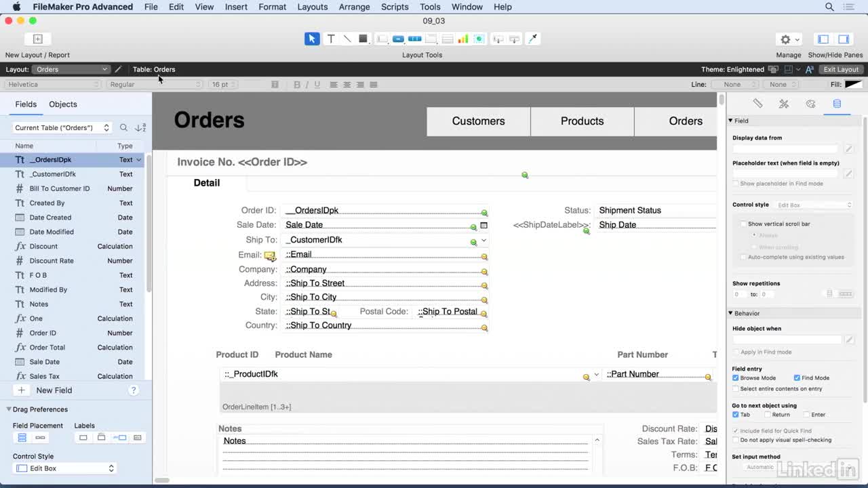Uncheck Tab go-to-next-object option
This screenshot has width=868, height=488.
tap(736, 415)
